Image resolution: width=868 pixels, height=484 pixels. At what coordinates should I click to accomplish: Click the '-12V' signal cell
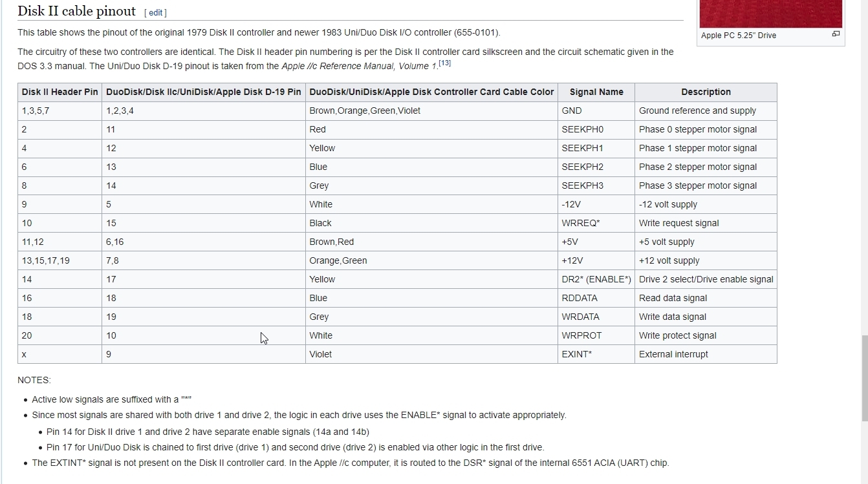pyautogui.click(x=596, y=204)
